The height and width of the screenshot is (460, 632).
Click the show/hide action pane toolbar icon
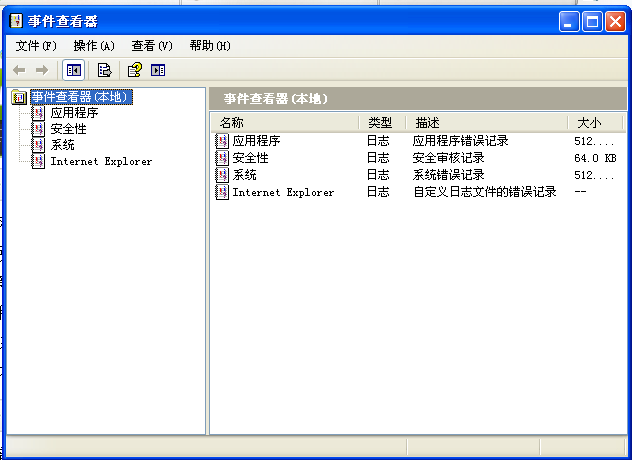(158, 70)
